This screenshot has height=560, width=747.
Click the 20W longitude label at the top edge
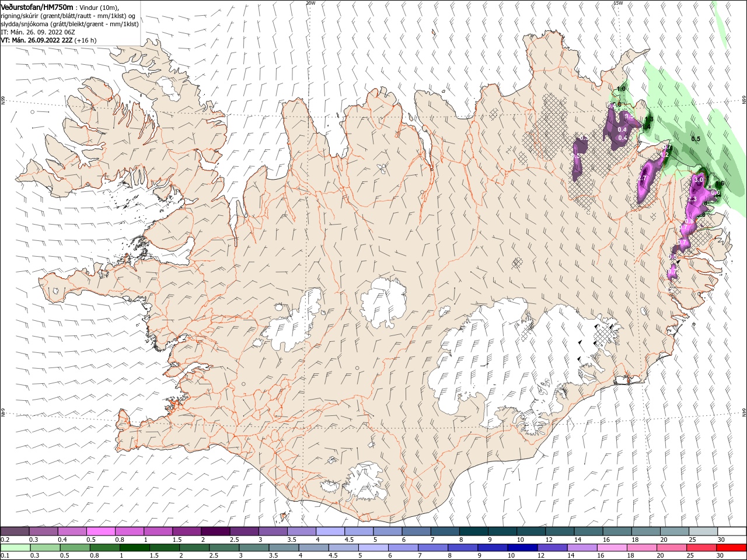click(310, 3)
